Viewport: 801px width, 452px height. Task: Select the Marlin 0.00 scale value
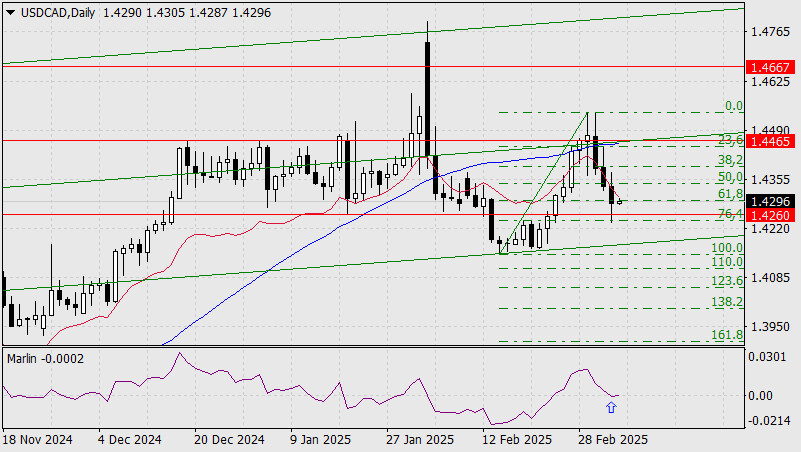coord(761,396)
